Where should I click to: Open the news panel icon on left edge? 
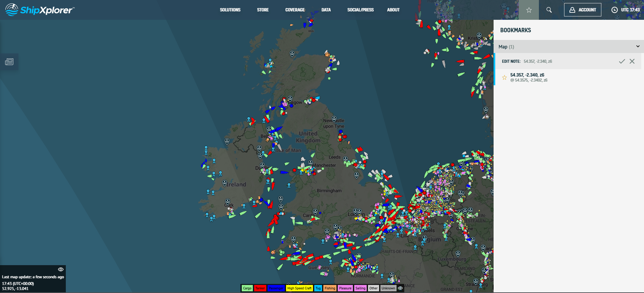[x=9, y=62]
